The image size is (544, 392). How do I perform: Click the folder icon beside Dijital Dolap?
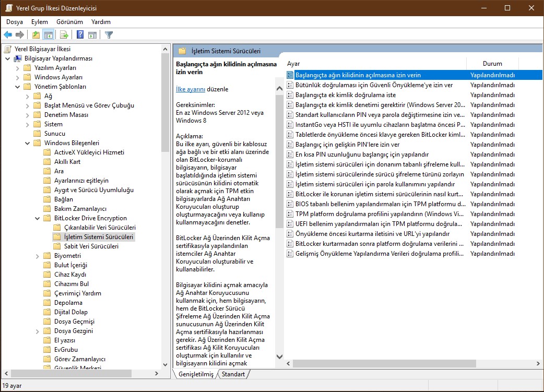(x=47, y=312)
